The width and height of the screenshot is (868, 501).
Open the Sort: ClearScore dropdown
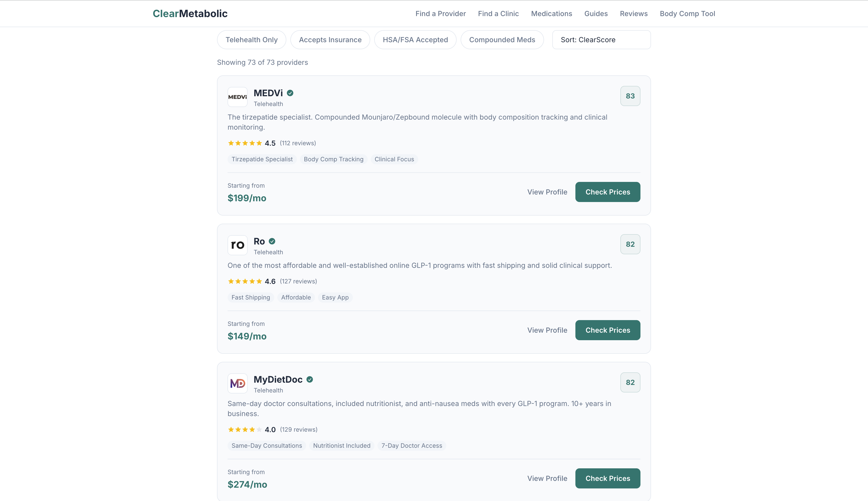[601, 39]
